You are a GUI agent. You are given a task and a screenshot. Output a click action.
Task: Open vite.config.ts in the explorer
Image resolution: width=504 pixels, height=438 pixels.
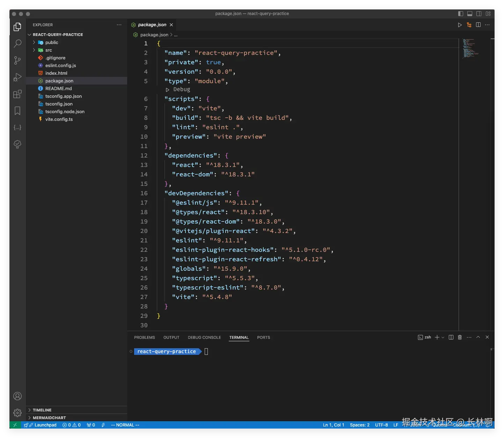click(59, 119)
